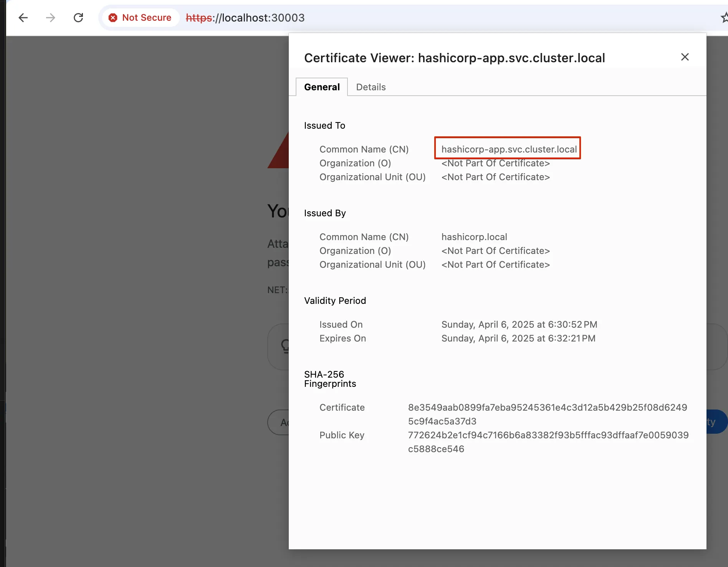Click the localhost:30003 address bar
The image size is (728, 567).
point(245,18)
